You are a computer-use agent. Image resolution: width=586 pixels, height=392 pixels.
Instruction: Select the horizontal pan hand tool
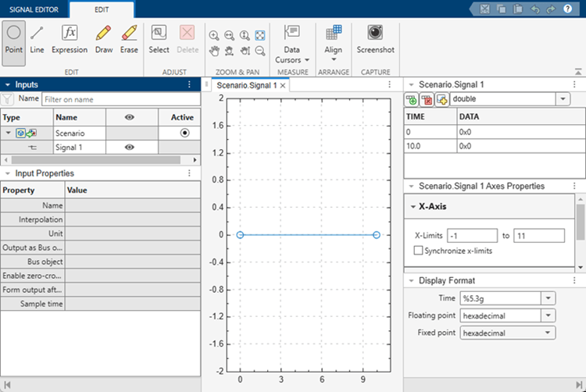(229, 51)
